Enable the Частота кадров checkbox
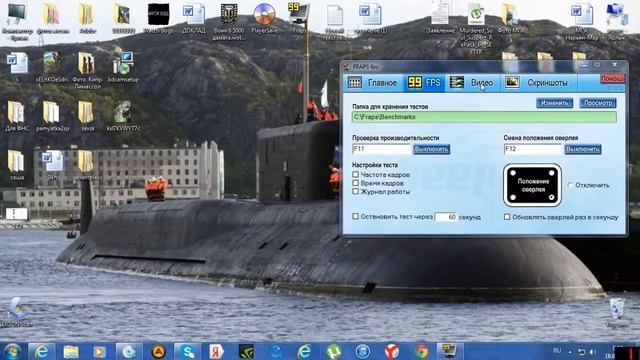The height and width of the screenshot is (360, 640). coord(356,174)
